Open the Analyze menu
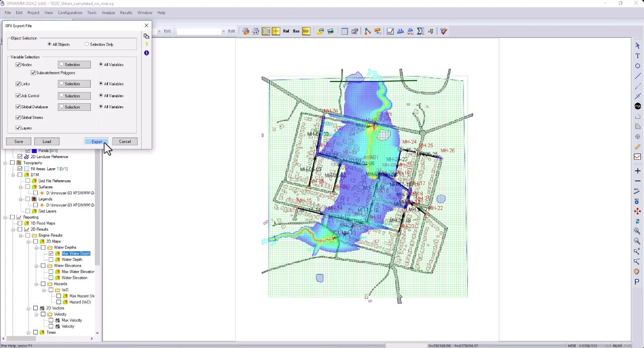Viewport: 644px width, 348px height. pyautogui.click(x=108, y=13)
